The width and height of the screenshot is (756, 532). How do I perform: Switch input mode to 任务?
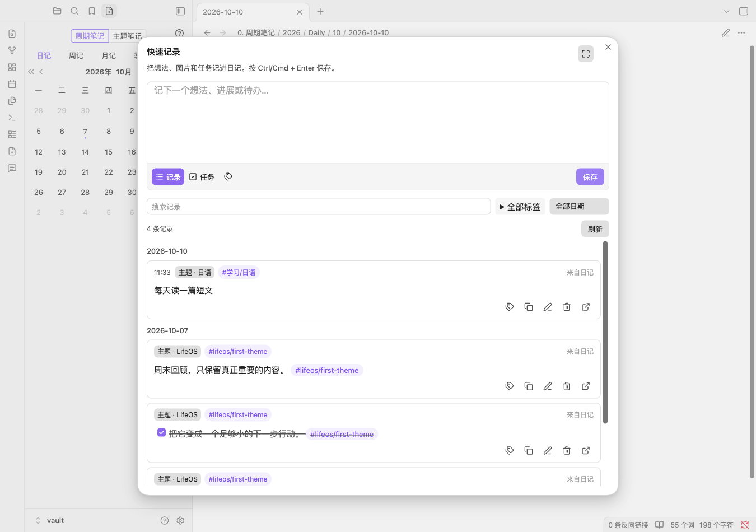tap(202, 176)
